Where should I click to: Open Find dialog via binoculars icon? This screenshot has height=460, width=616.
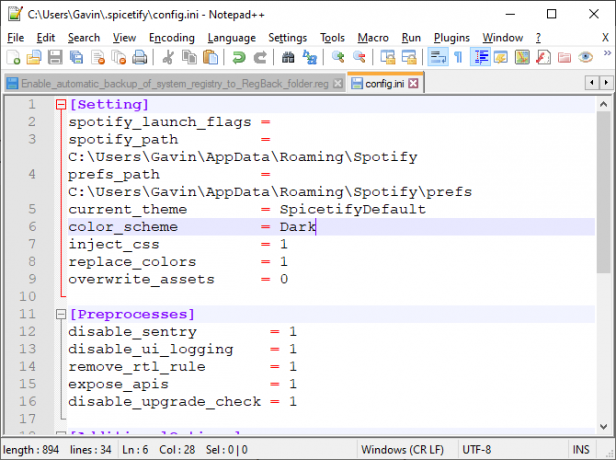click(x=288, y=57)
